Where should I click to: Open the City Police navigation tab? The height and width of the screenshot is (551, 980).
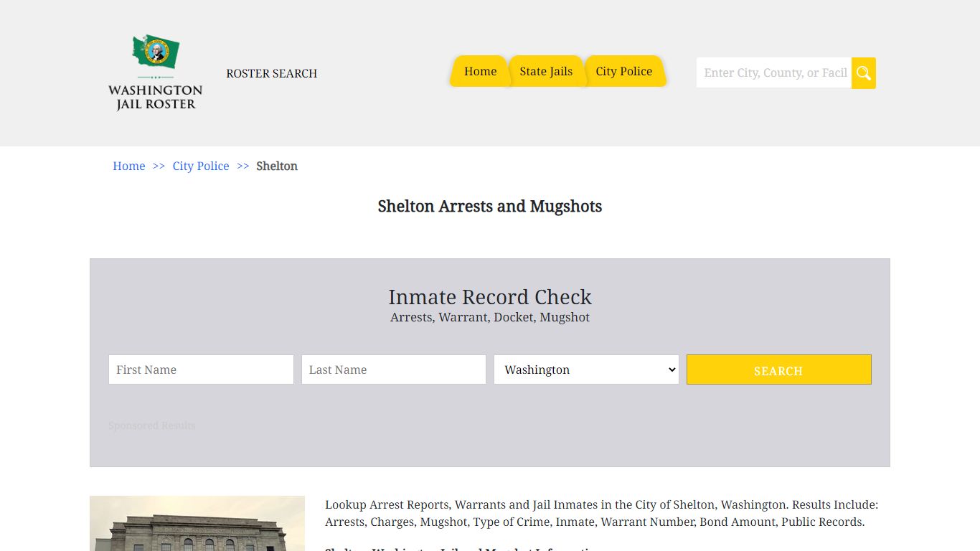[624, 71]
